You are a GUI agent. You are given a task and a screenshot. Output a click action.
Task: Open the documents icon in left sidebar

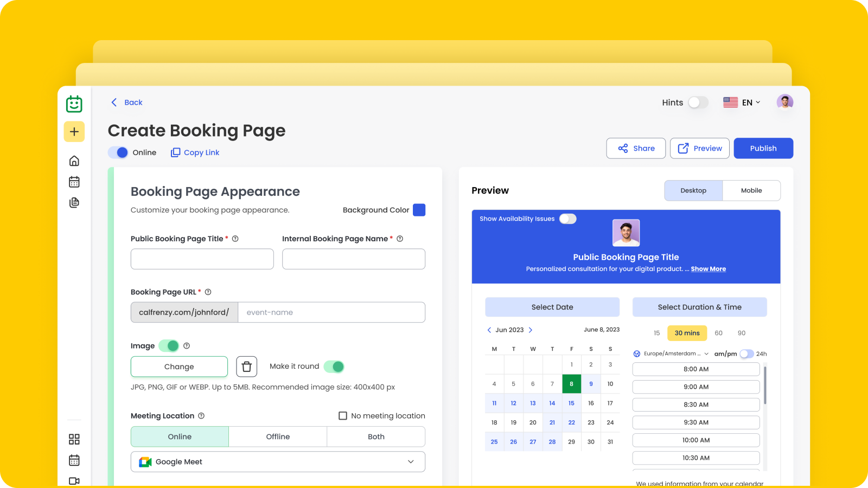tap(74, 202)
